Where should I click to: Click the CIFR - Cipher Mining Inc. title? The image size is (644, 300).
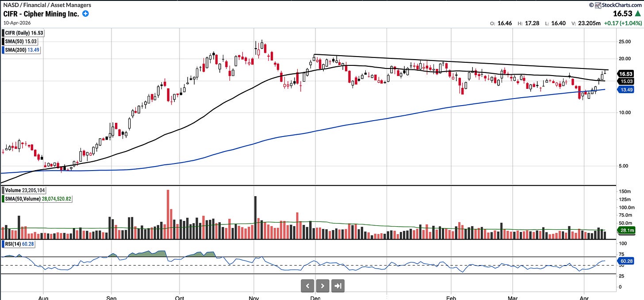[41, 14]
